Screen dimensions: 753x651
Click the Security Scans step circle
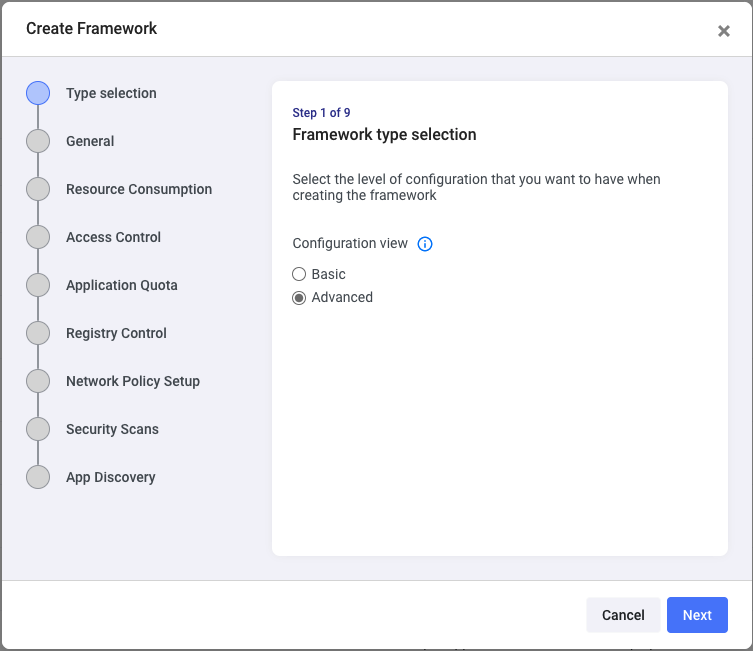tap(38, 429)
